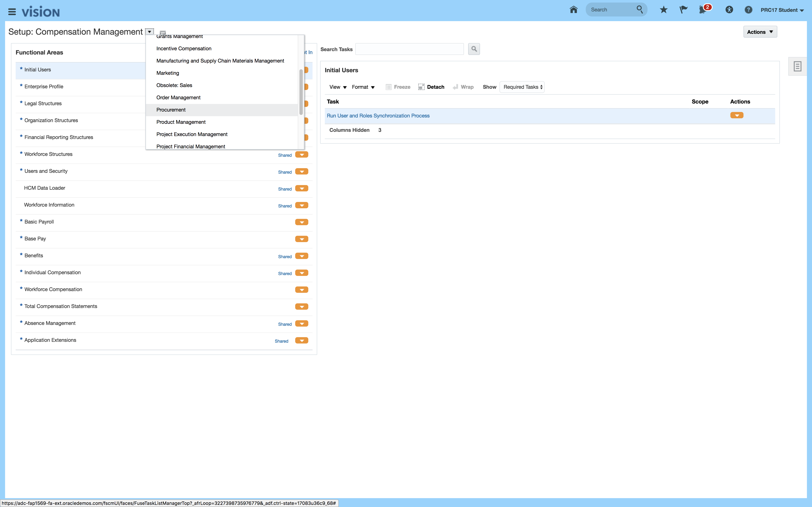Open the side panel document icon
The image size is (812, 507).
797,66
